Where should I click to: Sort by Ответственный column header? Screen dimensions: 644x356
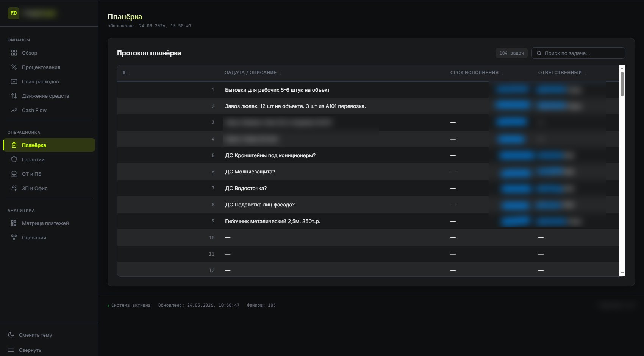pos(562,73)
